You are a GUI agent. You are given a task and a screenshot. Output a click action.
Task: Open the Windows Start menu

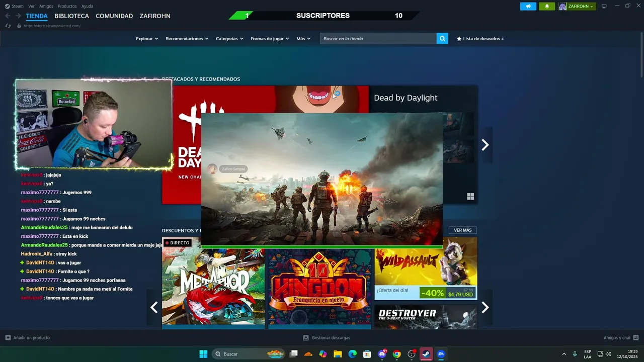[203, 354]
